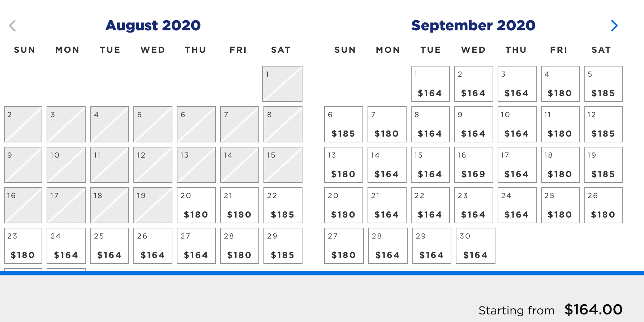Go to the previous month with left arrow
Image resolution: width=644 pixels, height=322 pixels.
click(13, 26)
